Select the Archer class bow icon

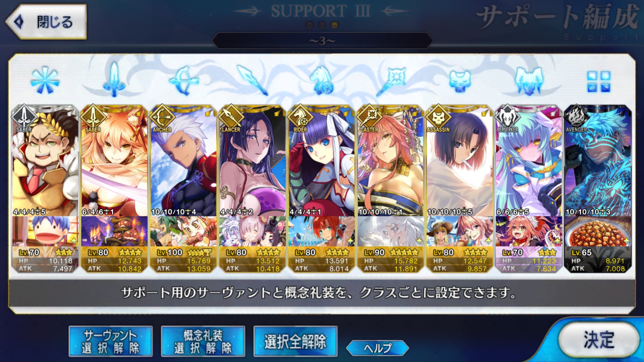(184, 81)
